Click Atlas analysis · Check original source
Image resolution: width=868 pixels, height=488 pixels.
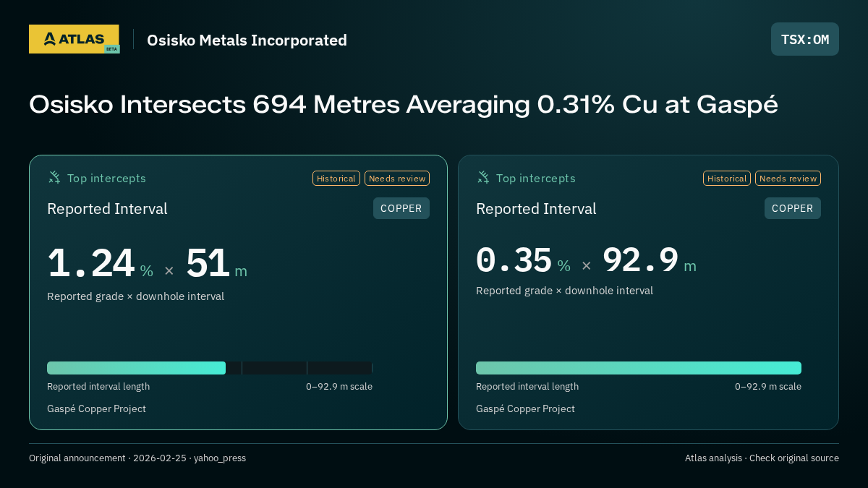click(762, 458)
